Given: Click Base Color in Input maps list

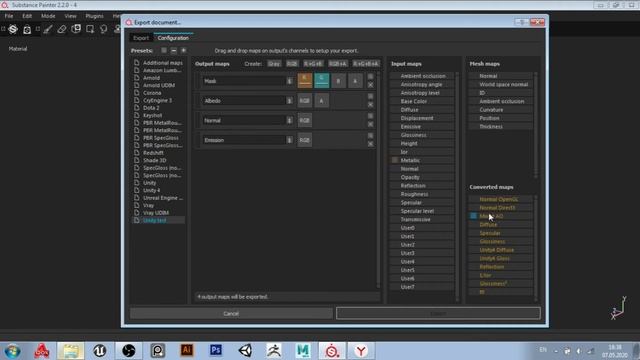Looking at the screenshot, I should (422, 101).
